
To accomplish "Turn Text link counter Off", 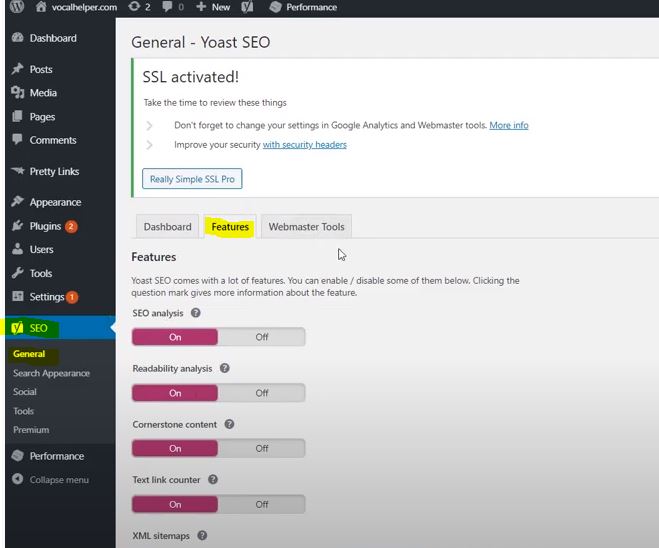I will click(x=261, y=504).
